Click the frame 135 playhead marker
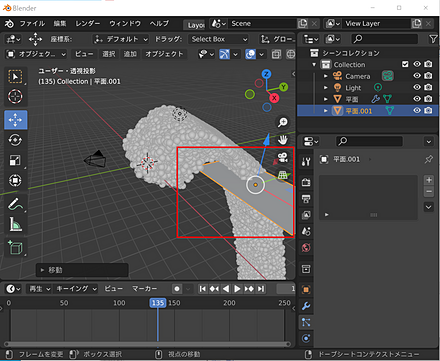This screenshot has height=361, width=440. [x=158, y=303]
